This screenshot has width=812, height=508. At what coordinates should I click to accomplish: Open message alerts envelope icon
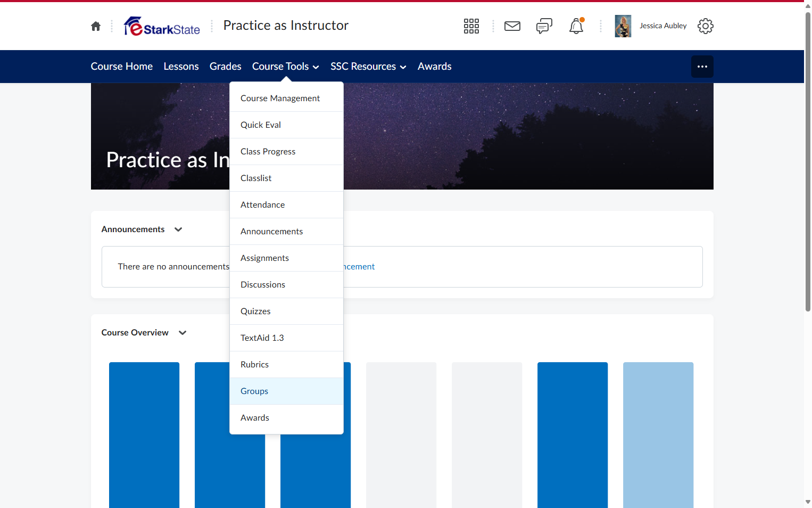[512, 26]
